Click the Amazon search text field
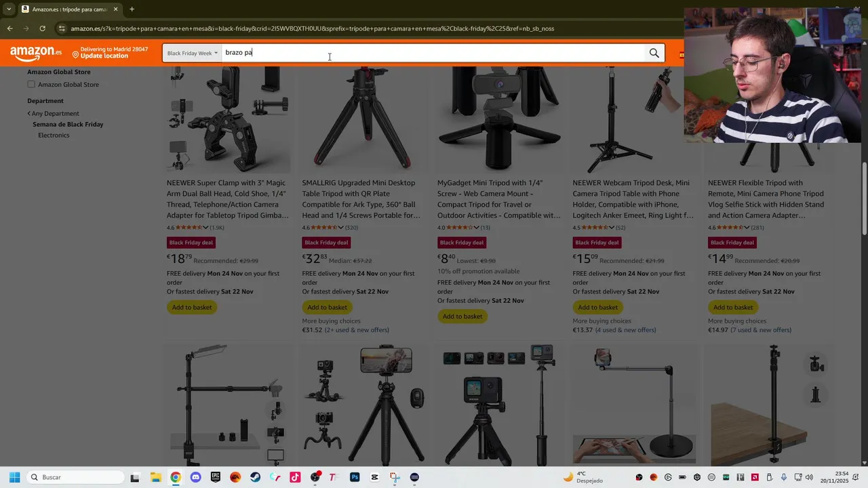This screenshot has width=868, height=488. click(x=433, y=53)
